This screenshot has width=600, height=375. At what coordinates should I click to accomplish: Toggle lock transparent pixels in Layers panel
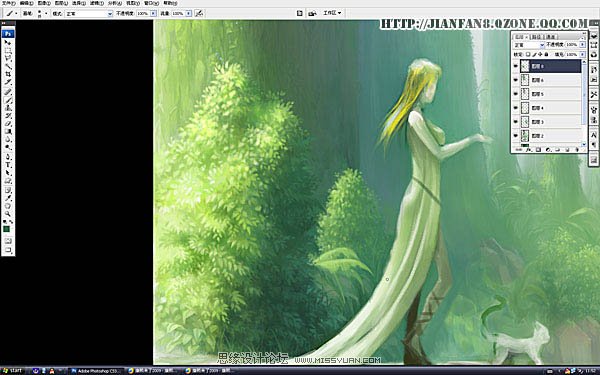(x=528, y=54)
